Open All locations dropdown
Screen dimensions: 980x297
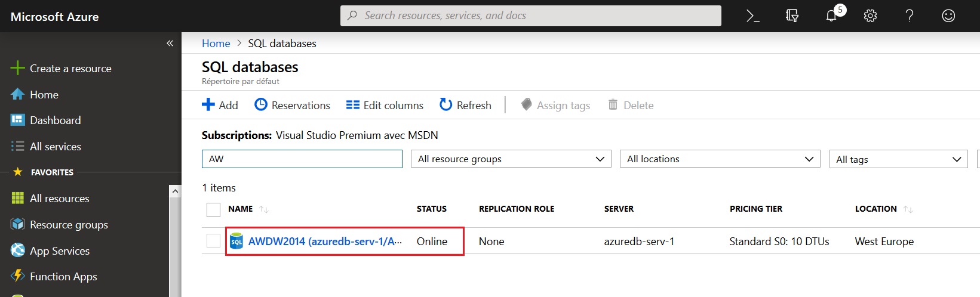point(720,159)
